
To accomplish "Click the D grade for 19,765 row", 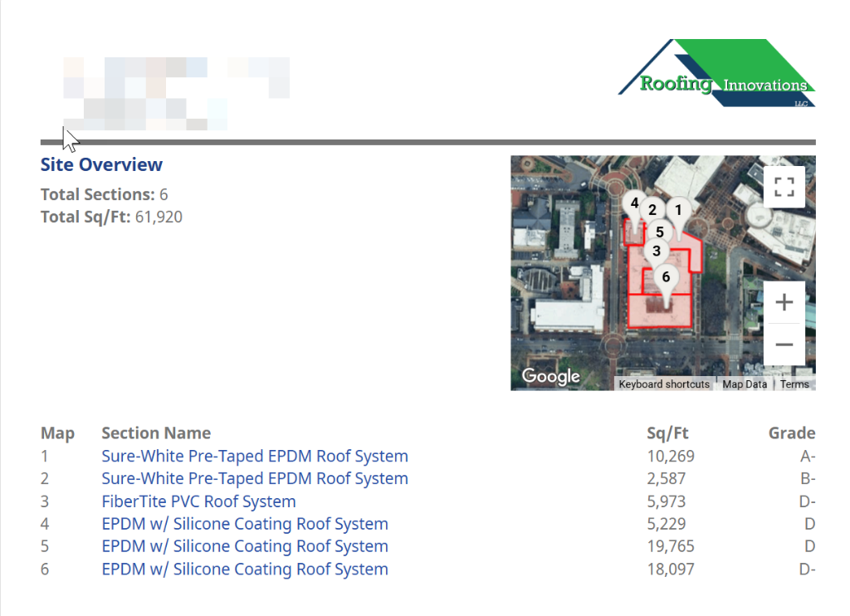I will pyautogui.click(x=810, y=546).
